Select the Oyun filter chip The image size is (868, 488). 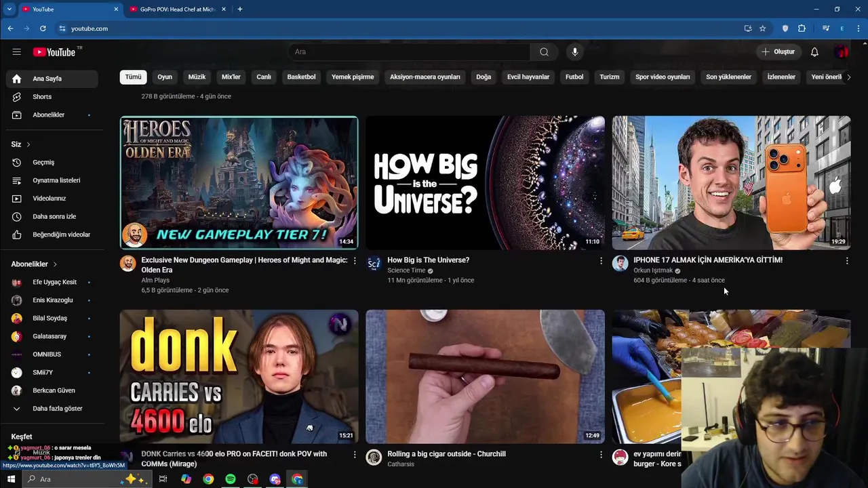[x=165, y=77]
